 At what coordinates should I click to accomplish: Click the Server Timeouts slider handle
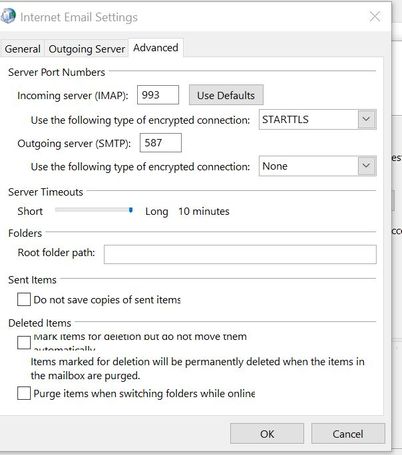[x=131, y=210]
